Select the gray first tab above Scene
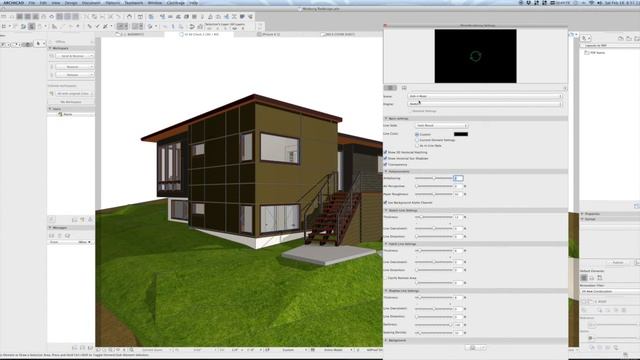This screenshot has height=360, width=640. (x=390, y=88)
